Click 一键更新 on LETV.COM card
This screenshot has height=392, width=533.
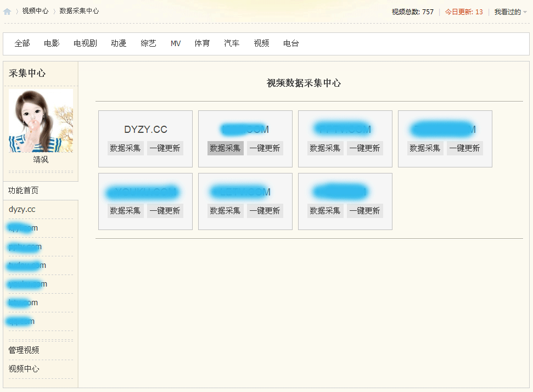(265, 211)
